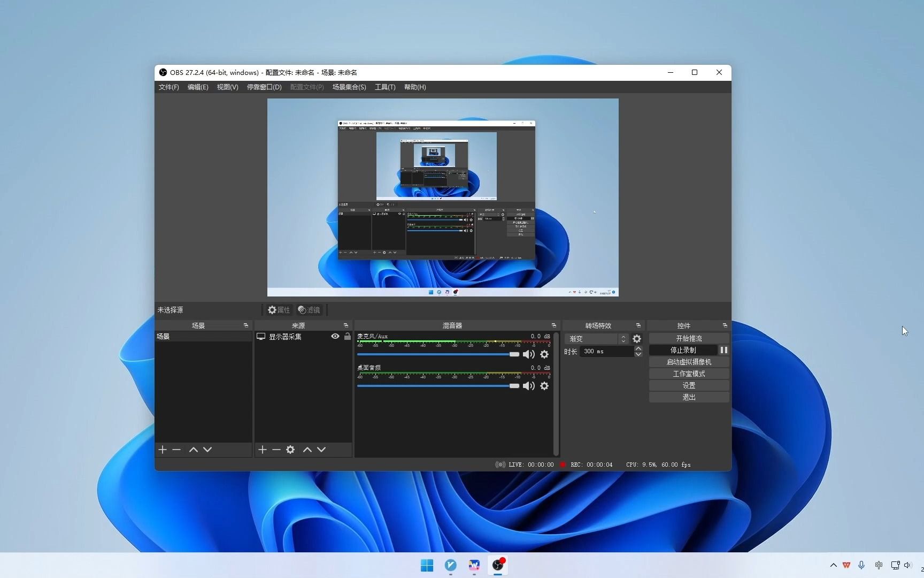Click 属性 button in source toolbar
Image resolution: width=924 pixels, height=578 pixels.
279,310
